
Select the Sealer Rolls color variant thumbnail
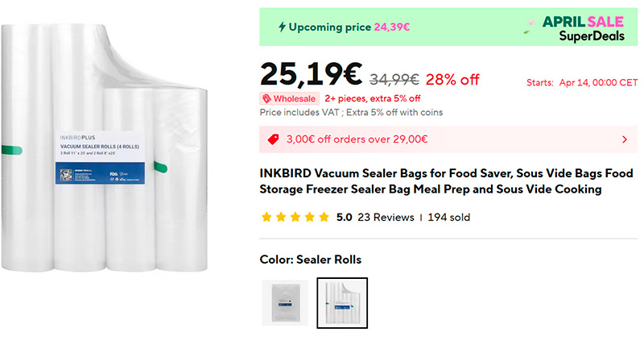(342, 302)
